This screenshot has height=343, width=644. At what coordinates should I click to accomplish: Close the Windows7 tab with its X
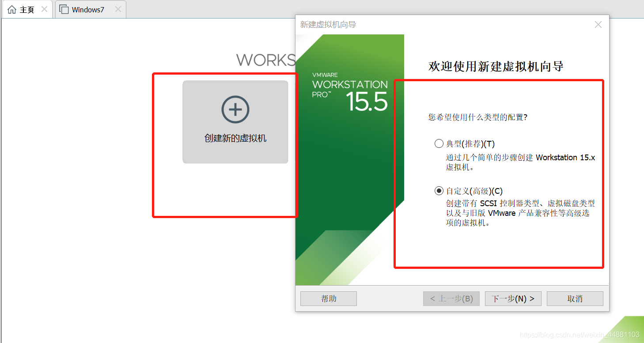118,9
